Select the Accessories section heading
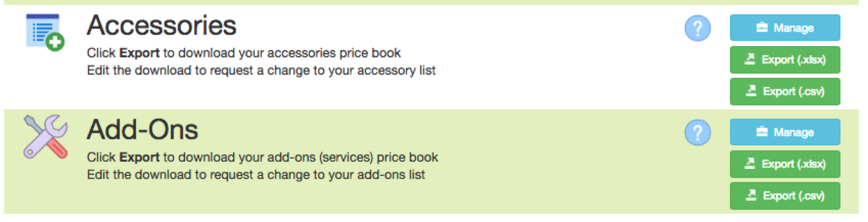 [162, 25]
